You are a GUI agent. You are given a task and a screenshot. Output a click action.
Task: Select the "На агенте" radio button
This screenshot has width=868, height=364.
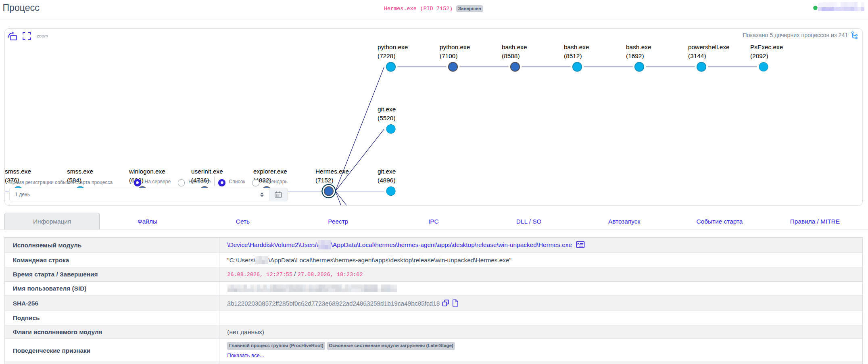182,183
